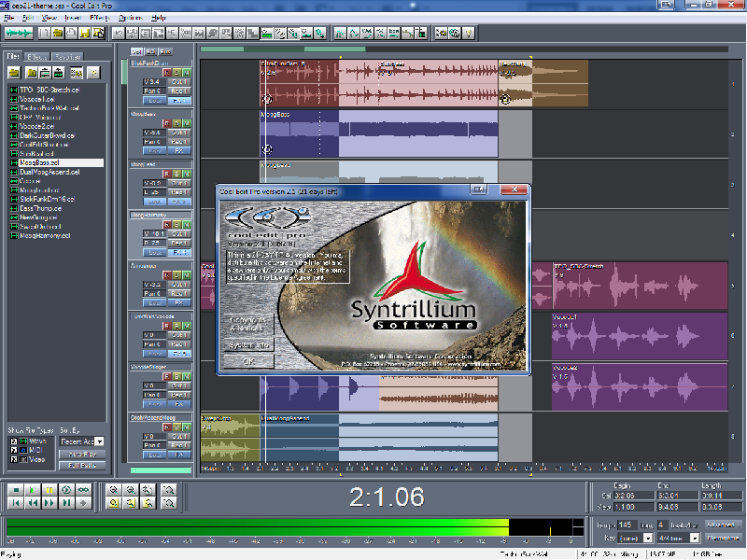747x560 pixels.
Task: Toggle MIDI file type checkbox
Action: [14, 451]
